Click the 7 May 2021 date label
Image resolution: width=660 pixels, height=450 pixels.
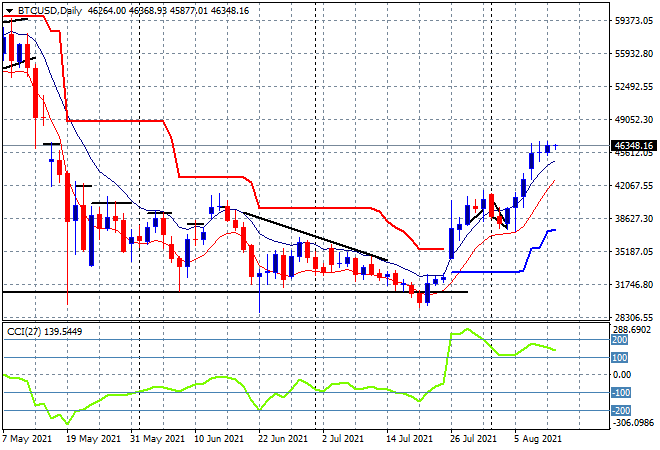(x=27, y=438)
